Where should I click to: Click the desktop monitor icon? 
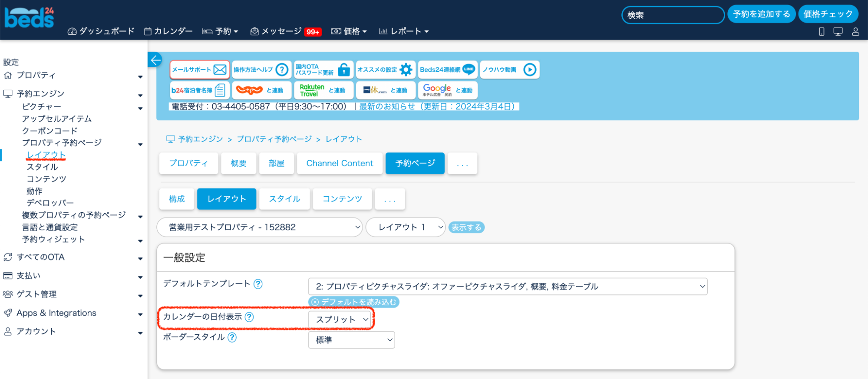coord(838,32)
